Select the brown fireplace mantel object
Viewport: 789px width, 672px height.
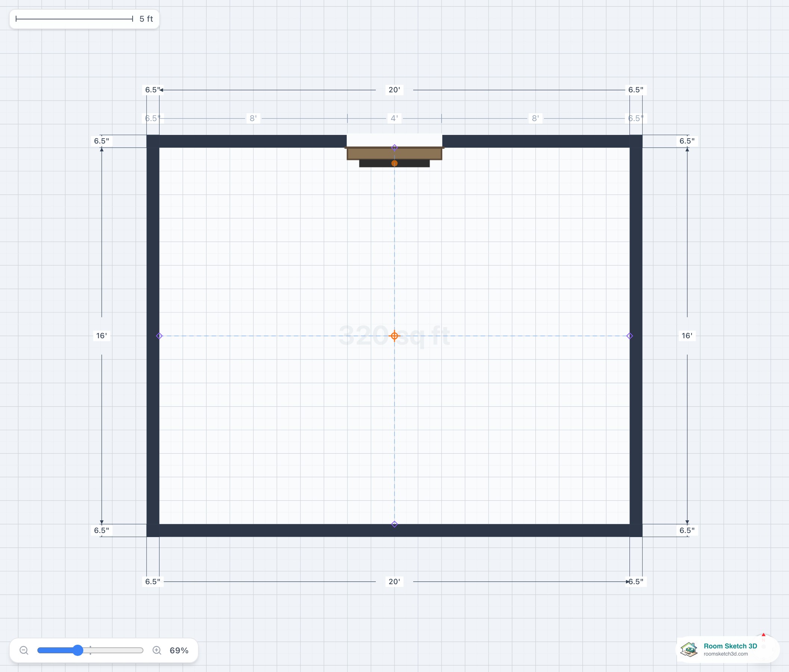click(394, 154)
